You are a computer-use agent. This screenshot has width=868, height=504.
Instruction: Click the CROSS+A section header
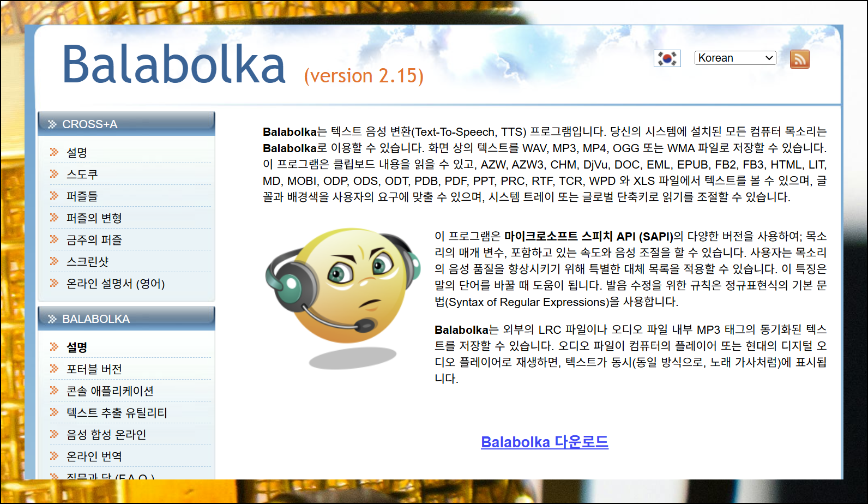(126, 124)
